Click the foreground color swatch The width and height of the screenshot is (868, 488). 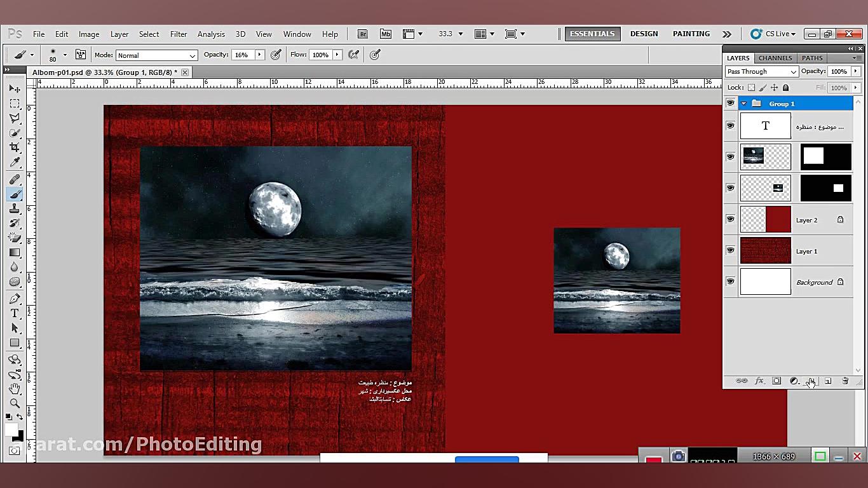pos(11,430)
